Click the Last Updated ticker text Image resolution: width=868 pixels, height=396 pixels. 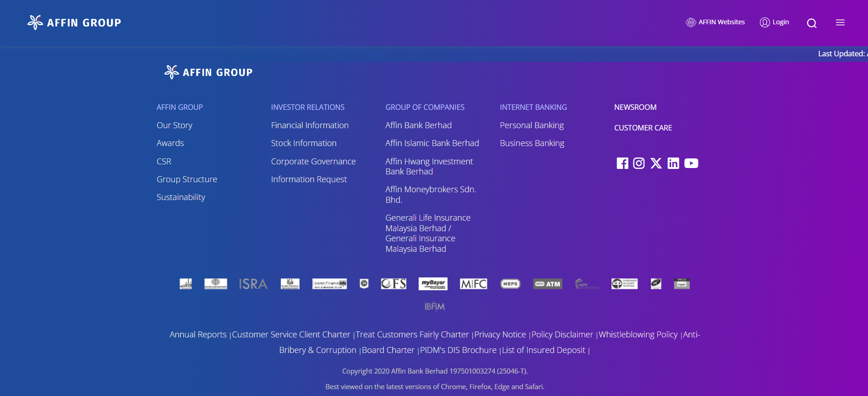click(843, 54)
